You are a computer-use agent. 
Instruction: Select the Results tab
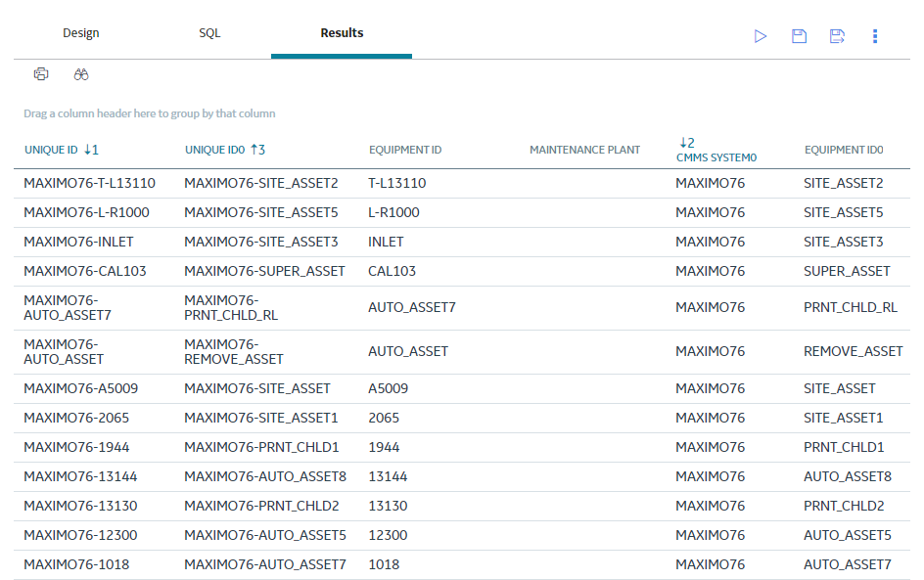(x=342, y=33)
